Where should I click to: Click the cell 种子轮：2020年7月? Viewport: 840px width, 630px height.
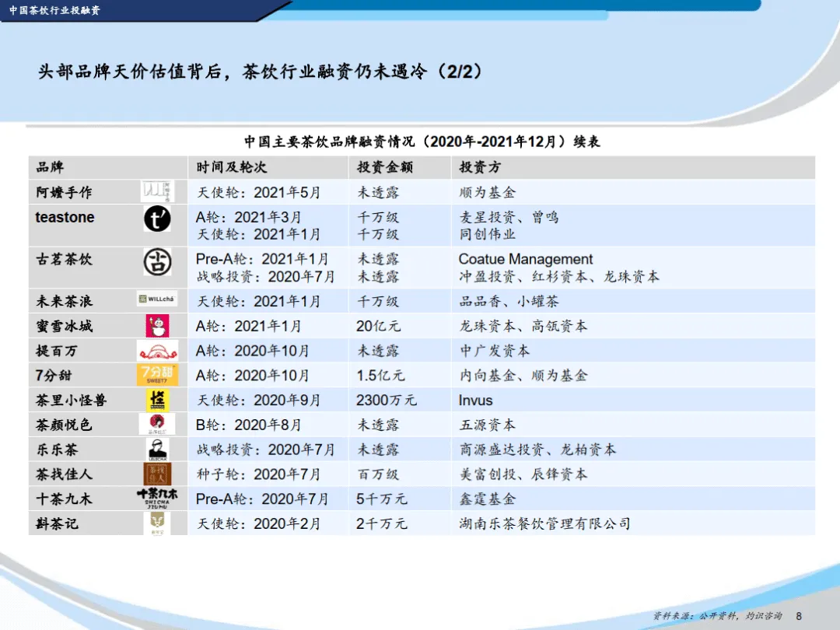click(258, 474)
